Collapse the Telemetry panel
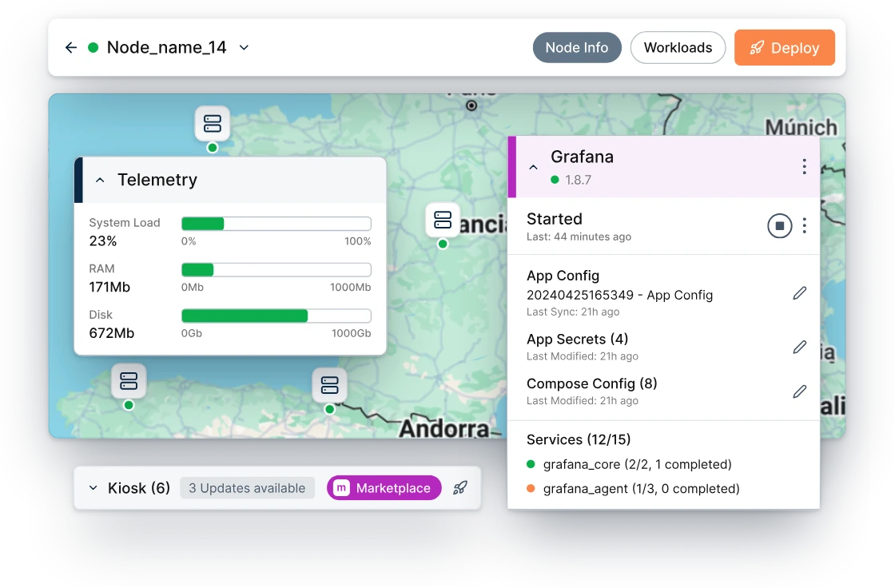895x588 pixels. pos(100,180)
